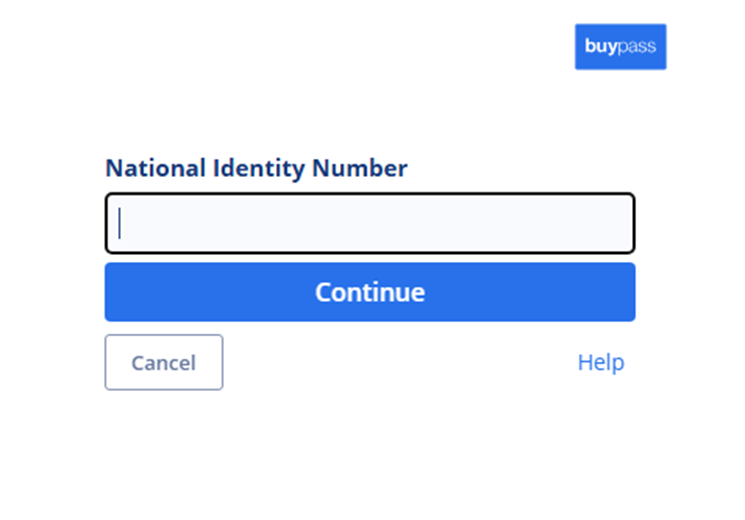Click the Buypass logo
745x520 pixels.
(620, 47)
